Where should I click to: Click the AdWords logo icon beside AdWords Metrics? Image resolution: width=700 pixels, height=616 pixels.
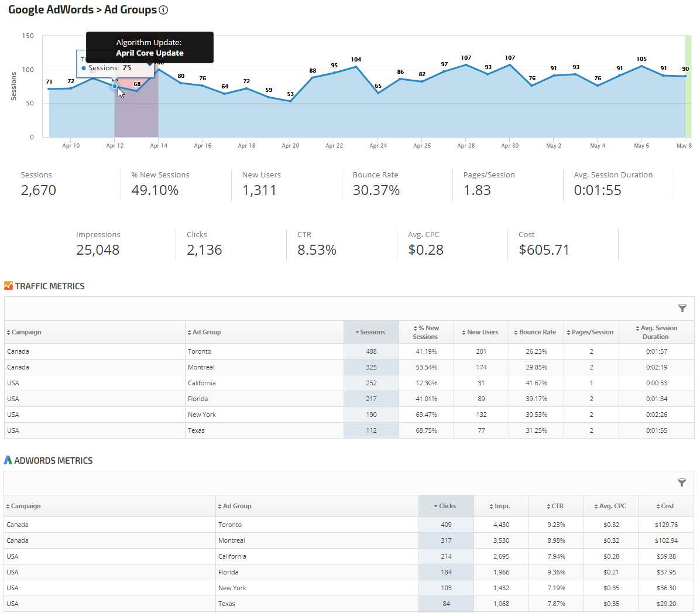tap(8, 460)
